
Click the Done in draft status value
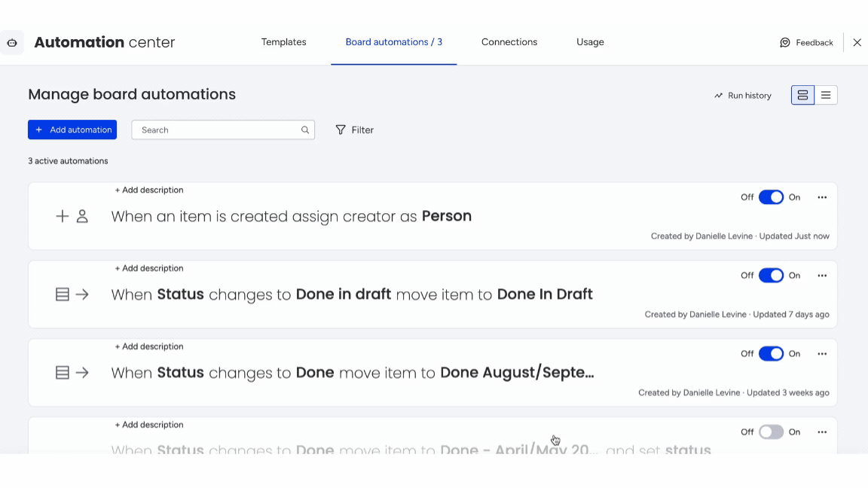click(x=344, y=294)
